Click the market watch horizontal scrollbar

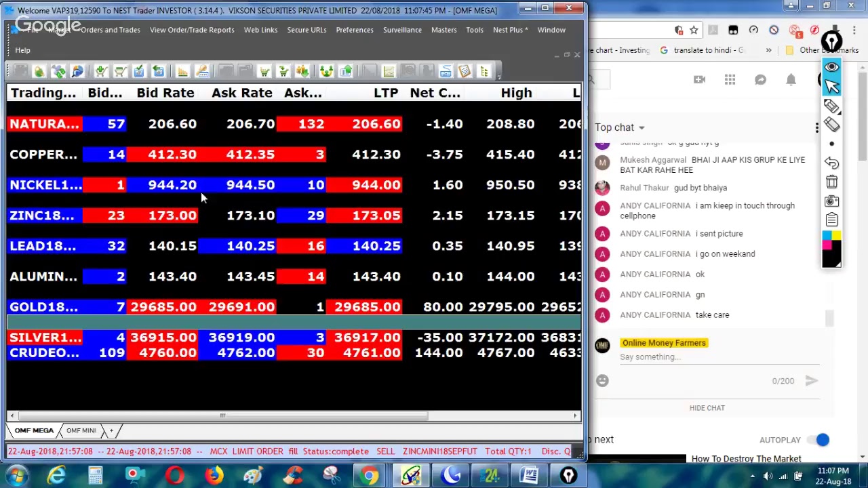point(222,415)
